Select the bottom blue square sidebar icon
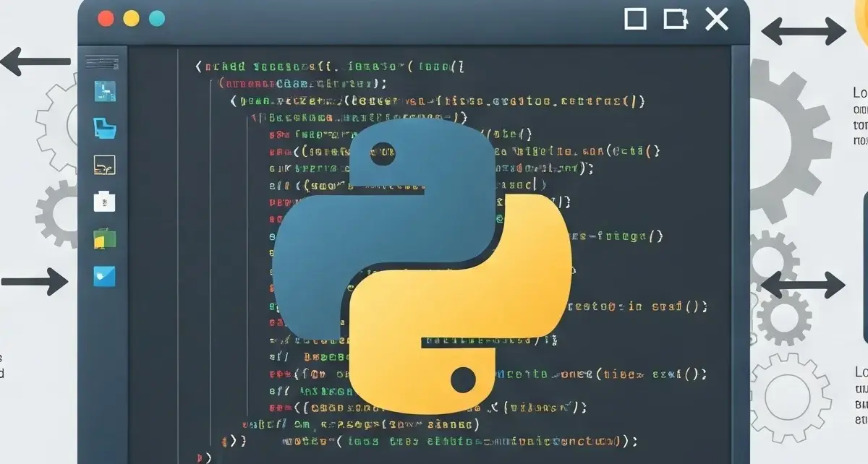The height and width of the screenshot is (464, 868). click(x=105, y=276)
